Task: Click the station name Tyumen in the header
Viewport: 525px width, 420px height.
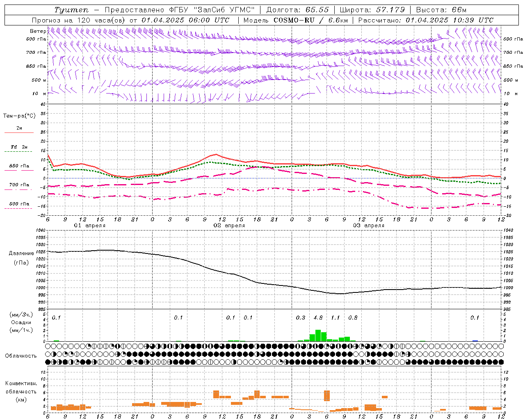Action: pyautogui.click(x=71, y=10)
